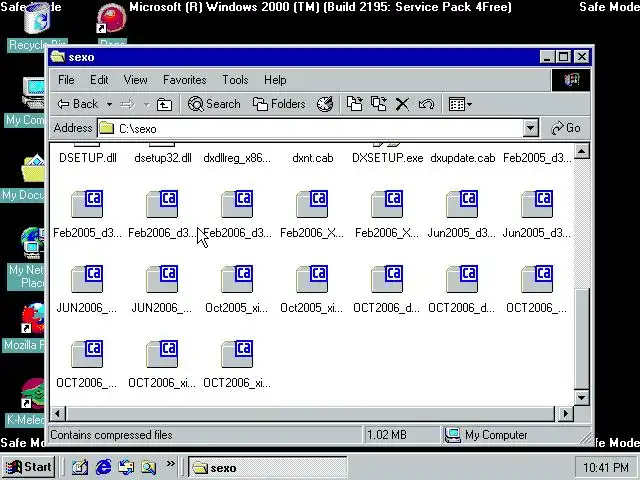Open the Tools menu
640x480 pixels.
click(235, 80)
